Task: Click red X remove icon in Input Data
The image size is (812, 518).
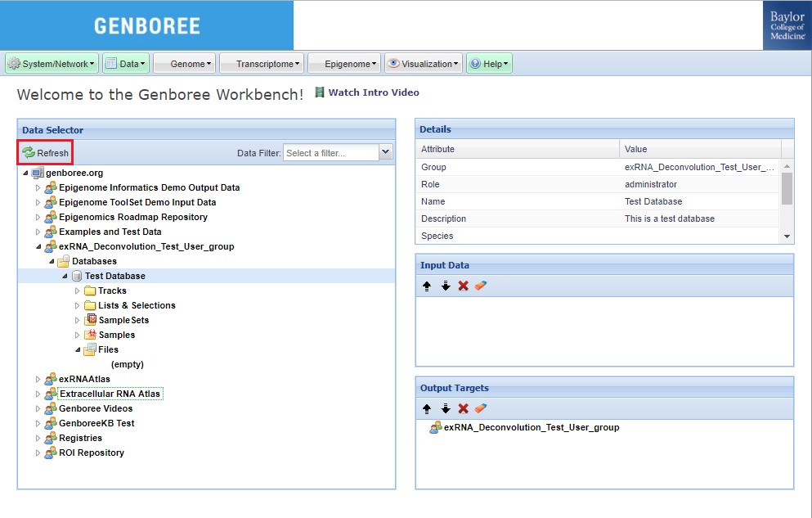Action: (x=464, y=286)
